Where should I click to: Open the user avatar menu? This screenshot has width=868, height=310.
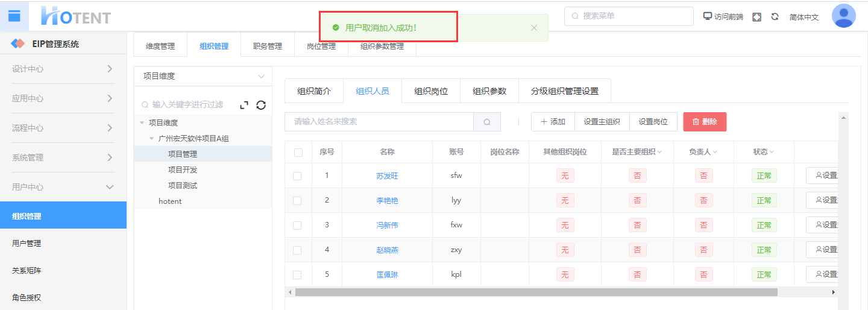(843, 16)
